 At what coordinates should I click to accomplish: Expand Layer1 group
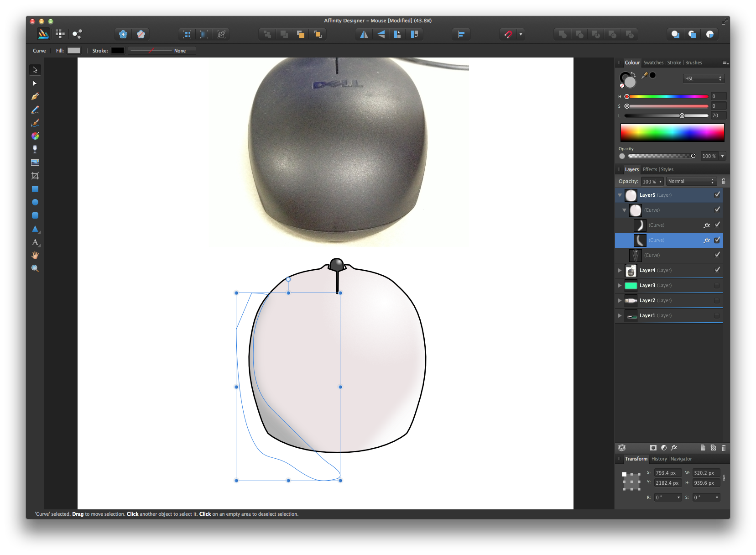coord(620,315)
